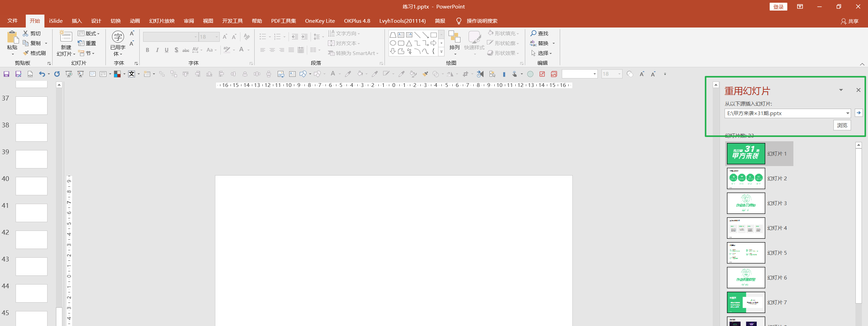
Task: Click New Slide (新建幻灯片) icon
Action: (66, 37)
